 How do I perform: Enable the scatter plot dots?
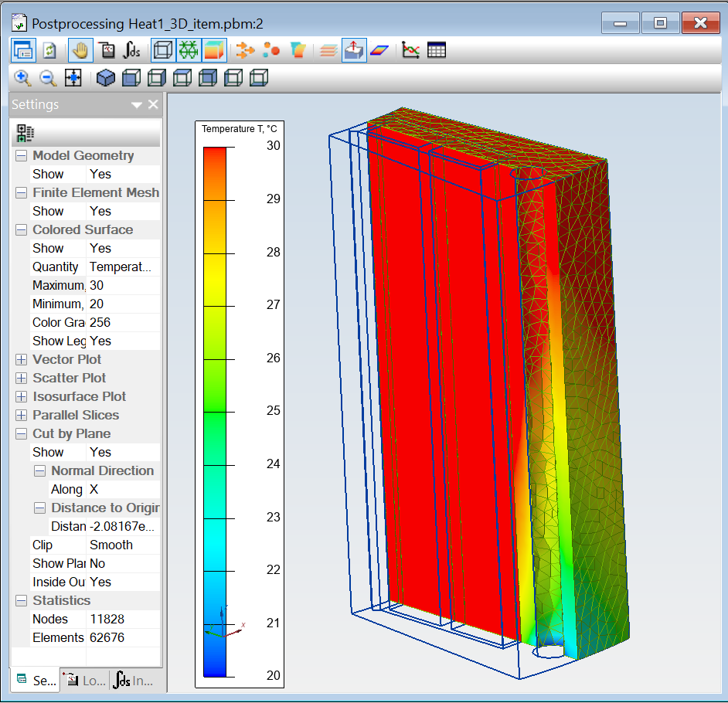tap(271, 50)
